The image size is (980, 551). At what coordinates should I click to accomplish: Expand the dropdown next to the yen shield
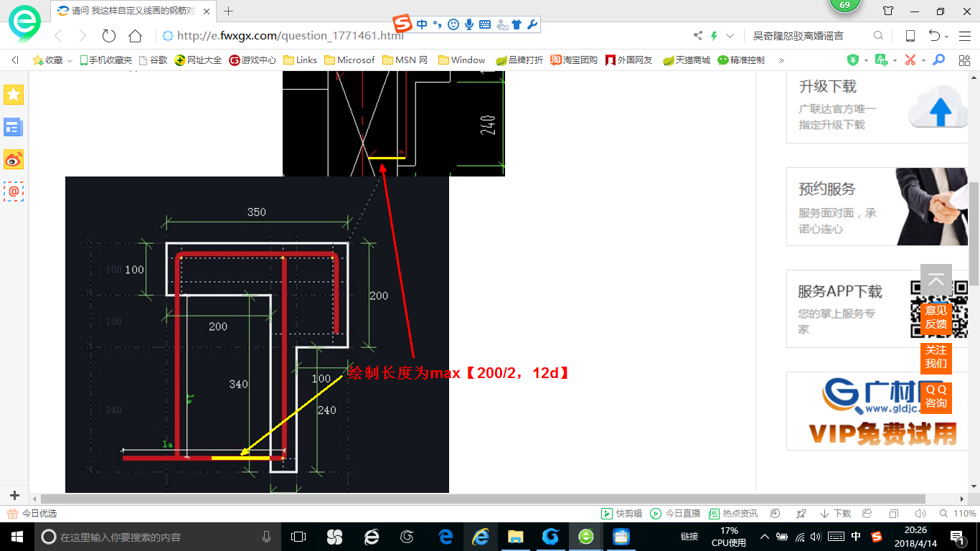[866, 61]
